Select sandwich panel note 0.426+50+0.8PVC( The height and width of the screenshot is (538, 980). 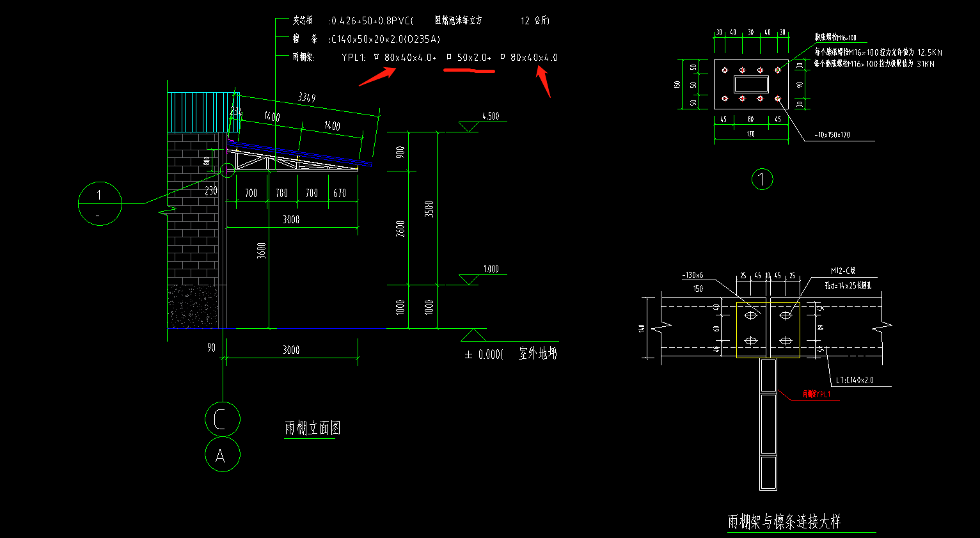pyautogui.click(x=372, y=20)
